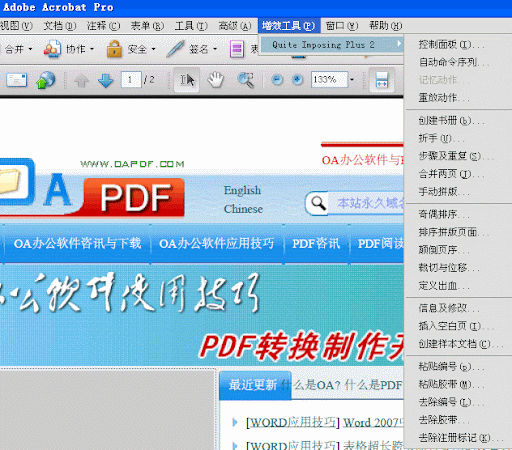Click the English language link
Image resolution: width=512 pixels, height=450 pixels.
tap(242, 190)
